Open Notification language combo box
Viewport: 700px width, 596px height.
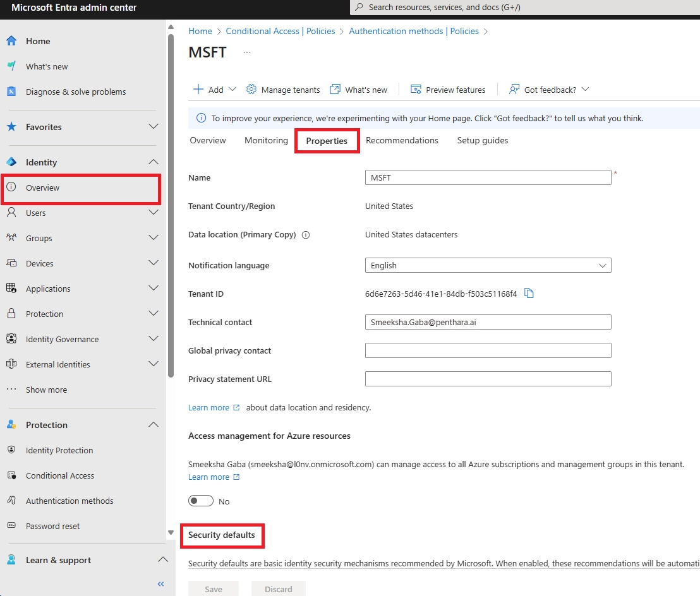488,265
